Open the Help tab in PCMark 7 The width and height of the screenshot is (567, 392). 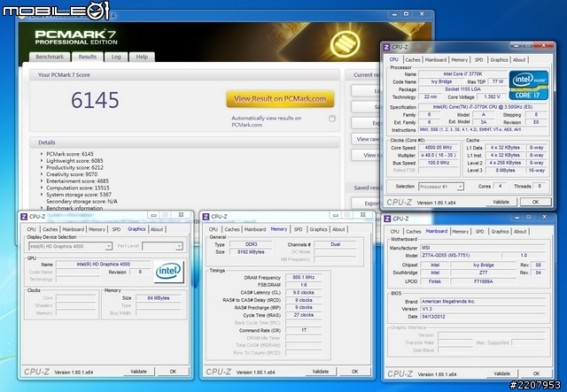[x=142, y=57]
